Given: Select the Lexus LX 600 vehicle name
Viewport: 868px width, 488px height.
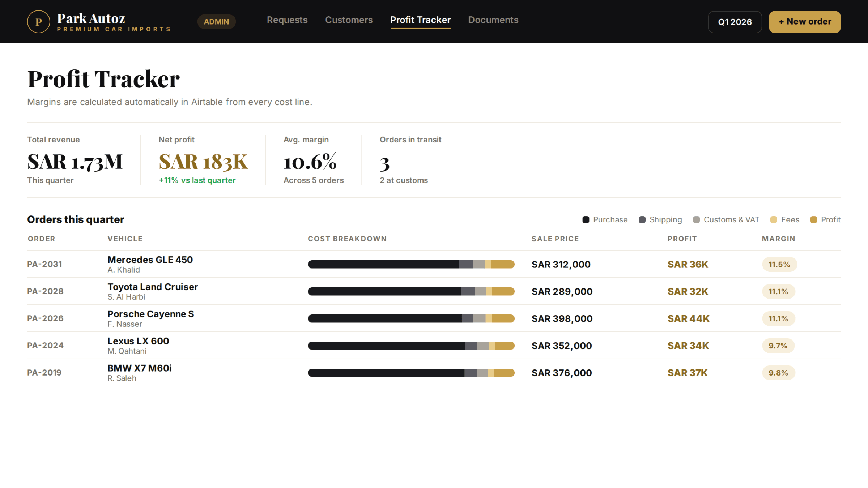Looking at the screenshot, I should 138,341.
